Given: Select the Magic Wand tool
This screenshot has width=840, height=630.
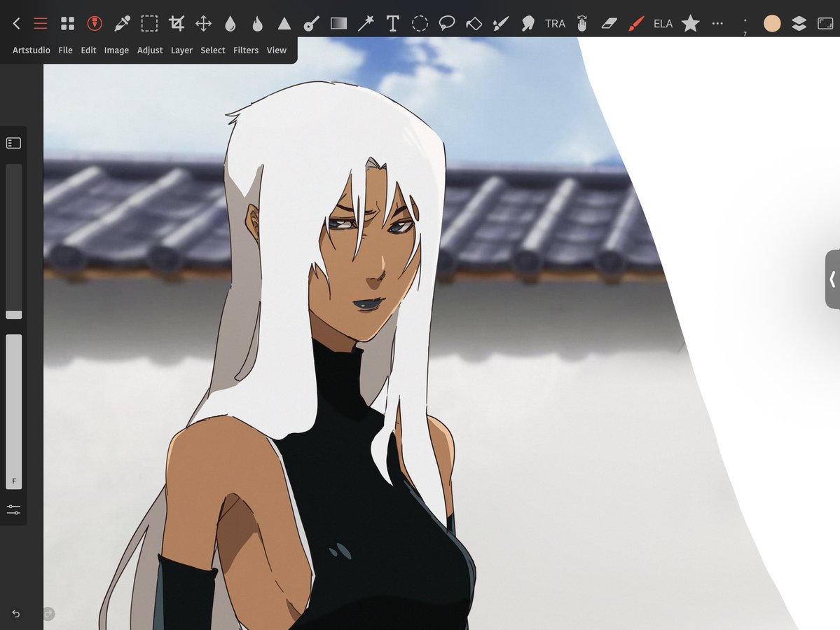Looking at the screenshot, I should click(366, 24).
